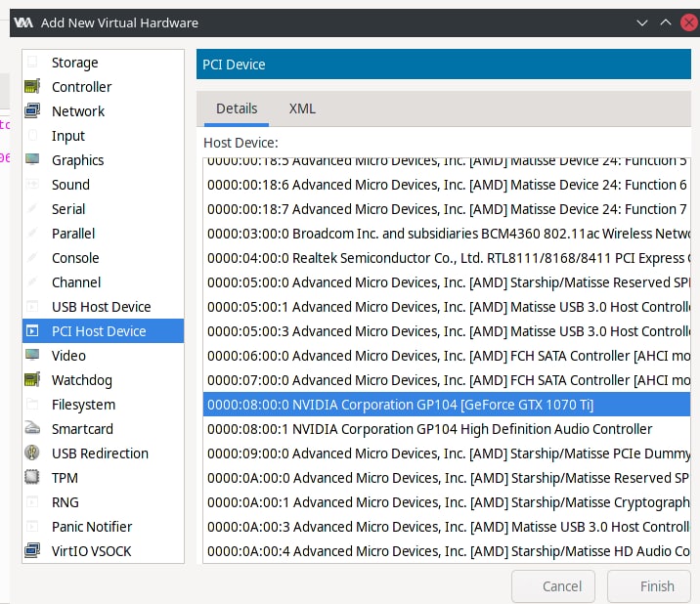This screenshot has width=700, height=604.
Task: Click the Cancel button
Action: (x=553, y=586)
